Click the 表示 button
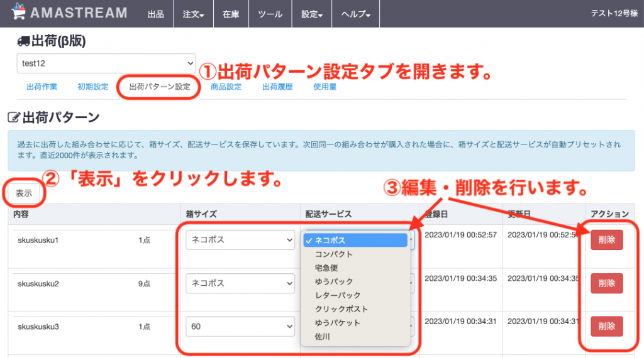 (x=24, y=193)
